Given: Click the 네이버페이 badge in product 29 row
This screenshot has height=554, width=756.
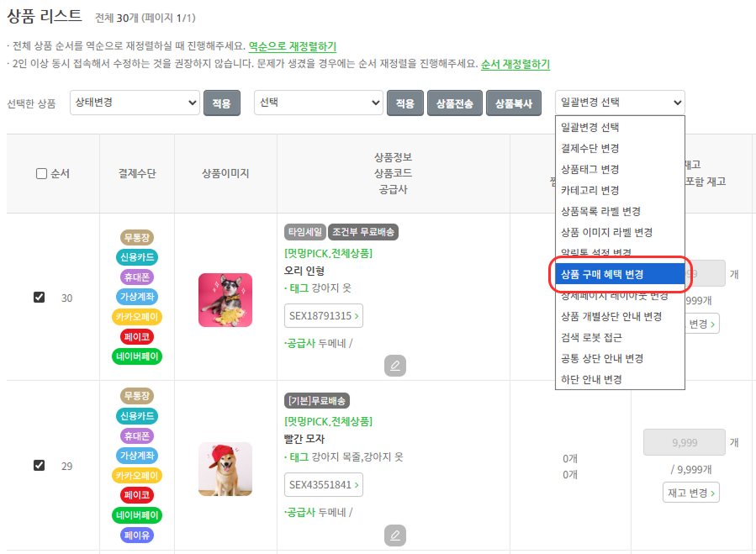Looking at the screenshot, I should (137, 515).
